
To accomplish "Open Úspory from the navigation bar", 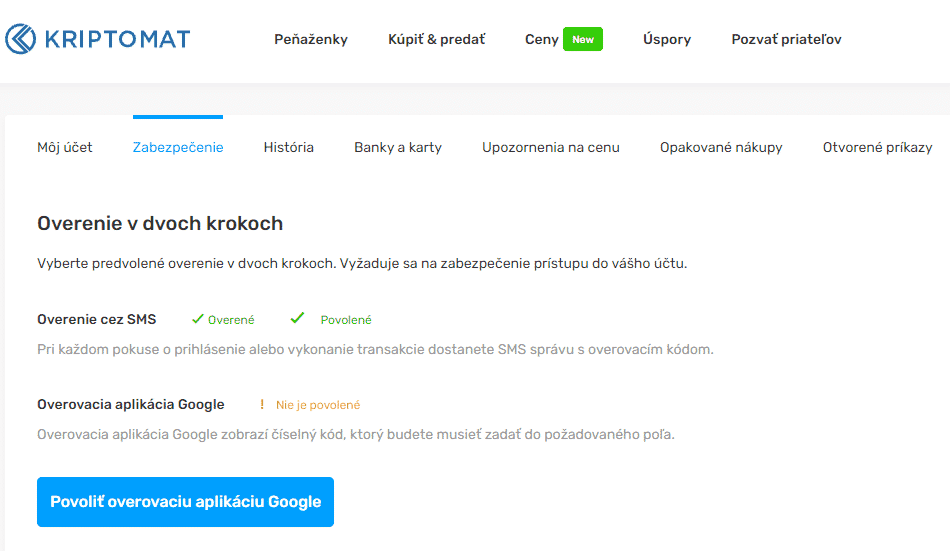I will [x=666, y=40].
